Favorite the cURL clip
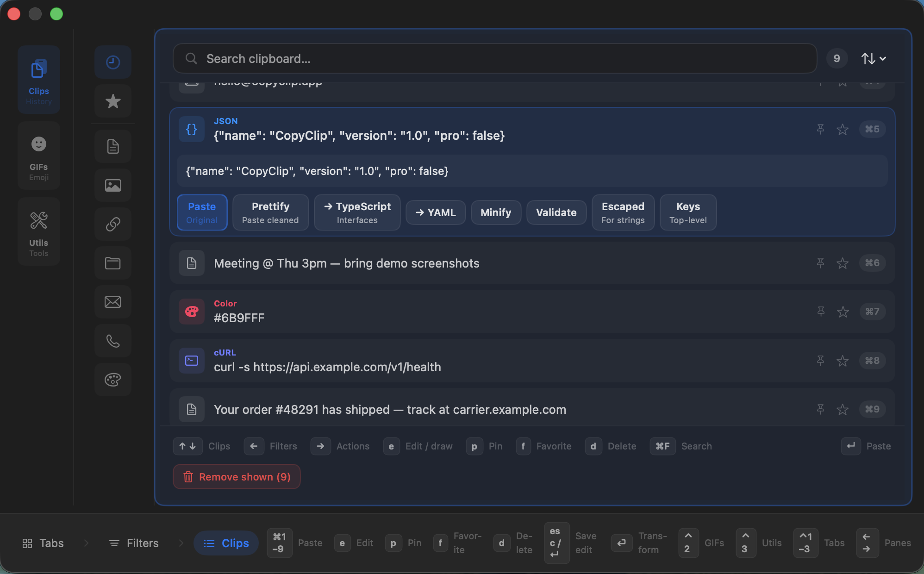 click(x=843, y=361)
